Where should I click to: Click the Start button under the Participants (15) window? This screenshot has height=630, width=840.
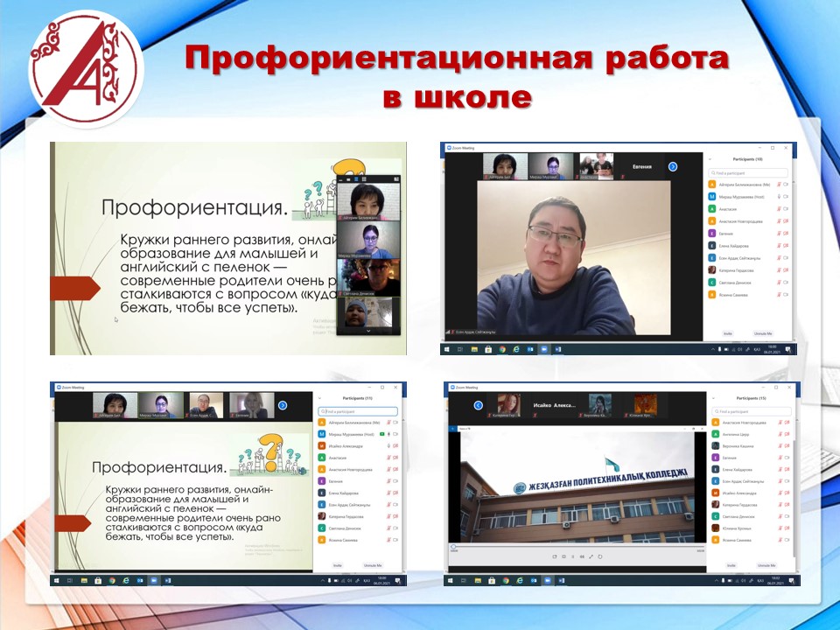point(450,580)
